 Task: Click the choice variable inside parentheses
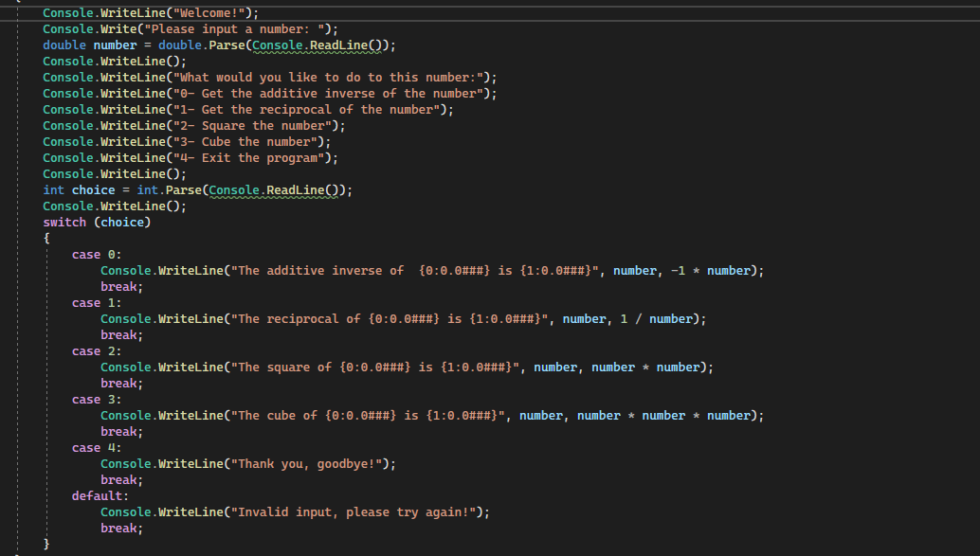(122, 222)
